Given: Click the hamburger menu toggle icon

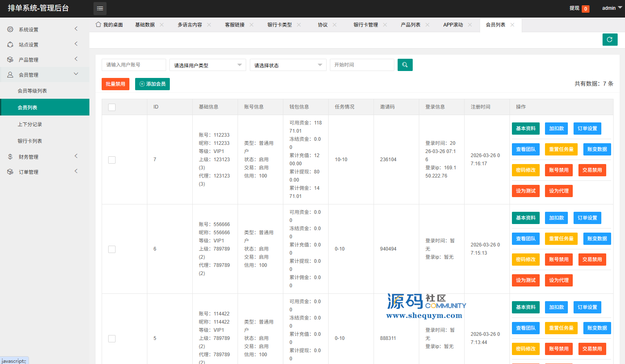Looking at the screenshot, I should 100,9.
